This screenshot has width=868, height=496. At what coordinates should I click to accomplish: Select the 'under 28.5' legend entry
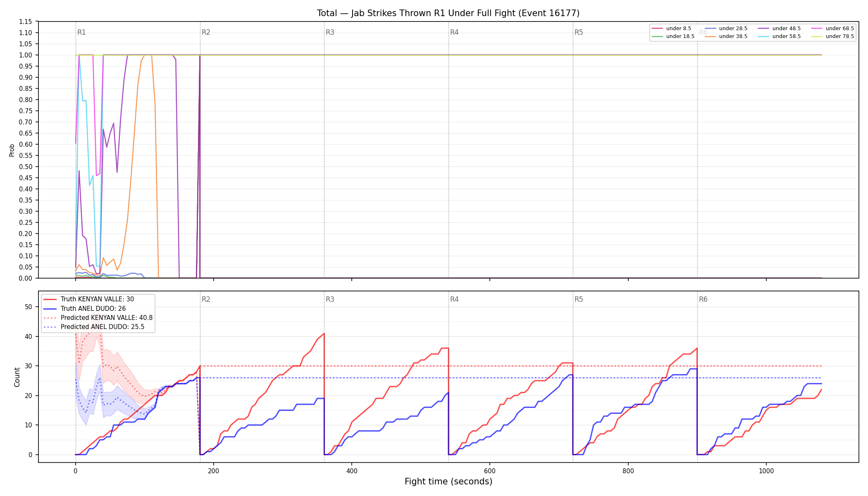[x=726, y=29]
